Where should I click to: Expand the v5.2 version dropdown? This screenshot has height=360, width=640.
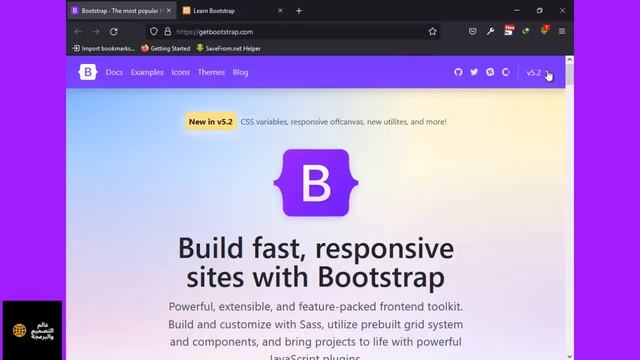point(537,73)
